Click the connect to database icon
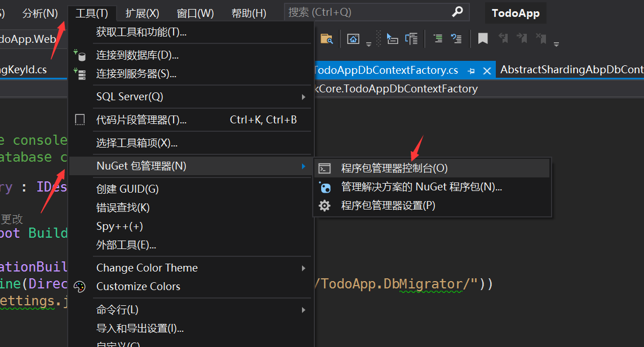The height and width of the screenshot is (347, 644). 79,55
